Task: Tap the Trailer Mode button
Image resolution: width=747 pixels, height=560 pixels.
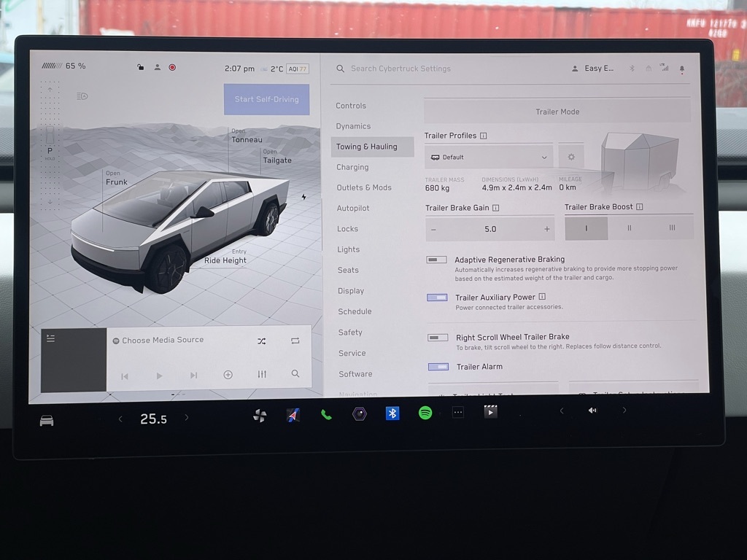Action: click(557, 112)
